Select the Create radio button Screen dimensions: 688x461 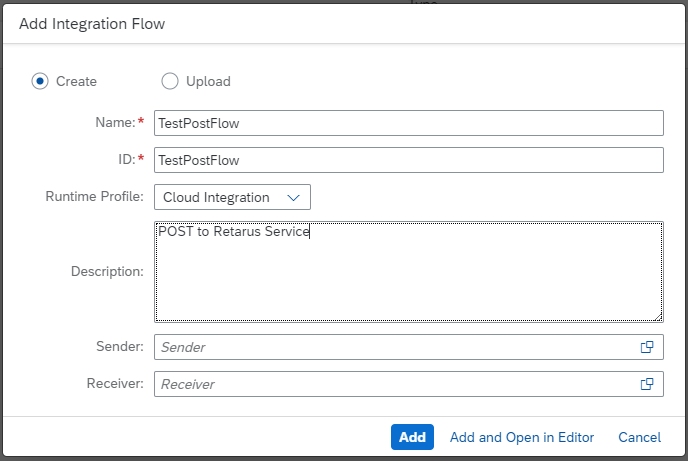(x=40, y=81)
